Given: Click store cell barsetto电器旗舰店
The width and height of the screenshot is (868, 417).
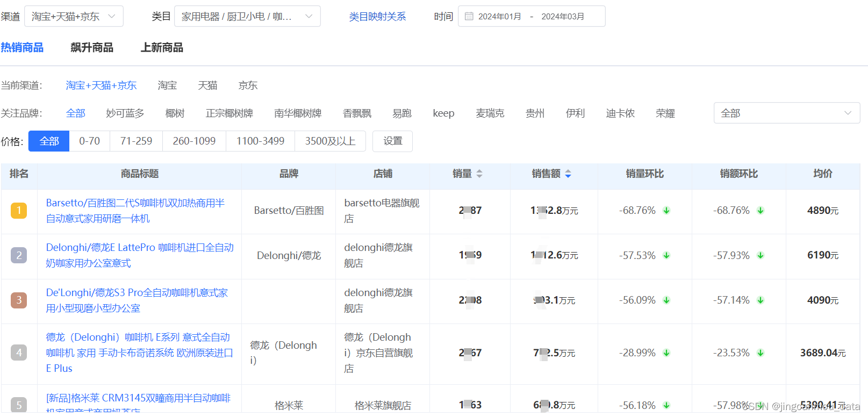Looking at the screenshot, I should click(x=382, y=211).
